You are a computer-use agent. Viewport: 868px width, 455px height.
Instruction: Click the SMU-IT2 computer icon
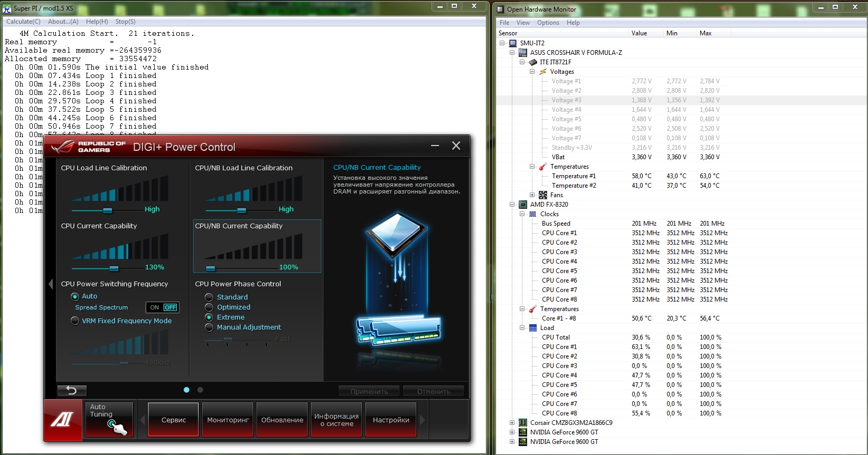point(512,43)
